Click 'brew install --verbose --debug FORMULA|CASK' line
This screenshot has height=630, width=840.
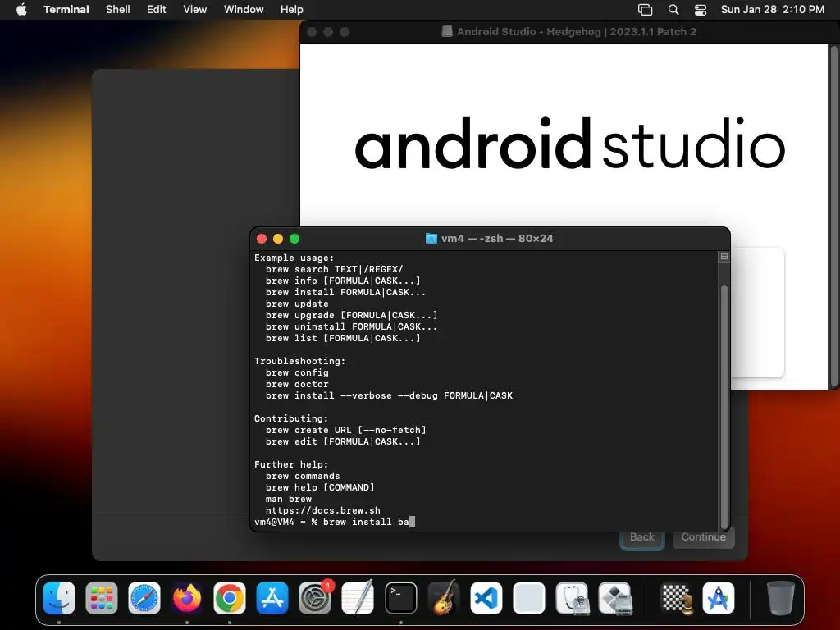click(x=390, y=396)
